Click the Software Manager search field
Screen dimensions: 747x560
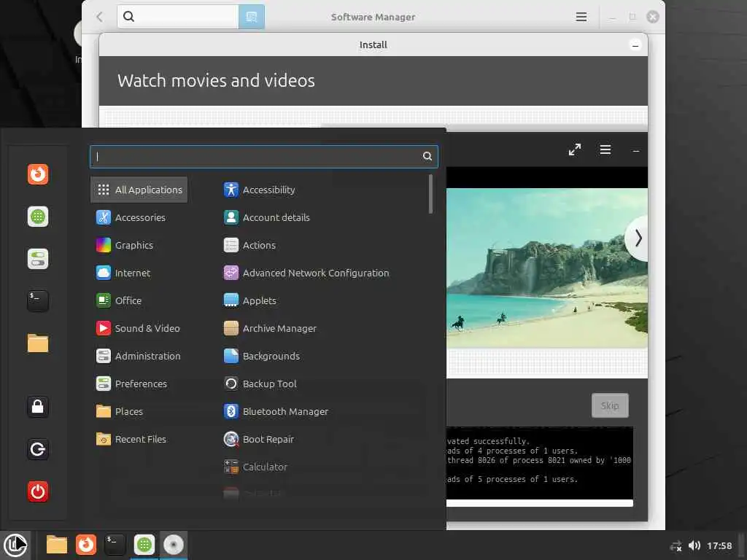pos(178,17)
